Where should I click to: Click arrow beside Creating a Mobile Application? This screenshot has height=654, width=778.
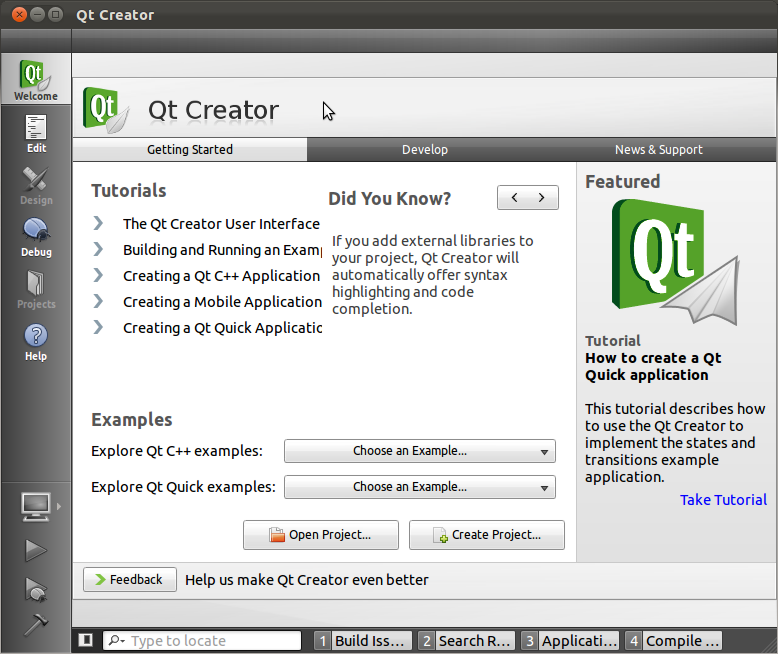pos(98,301)
